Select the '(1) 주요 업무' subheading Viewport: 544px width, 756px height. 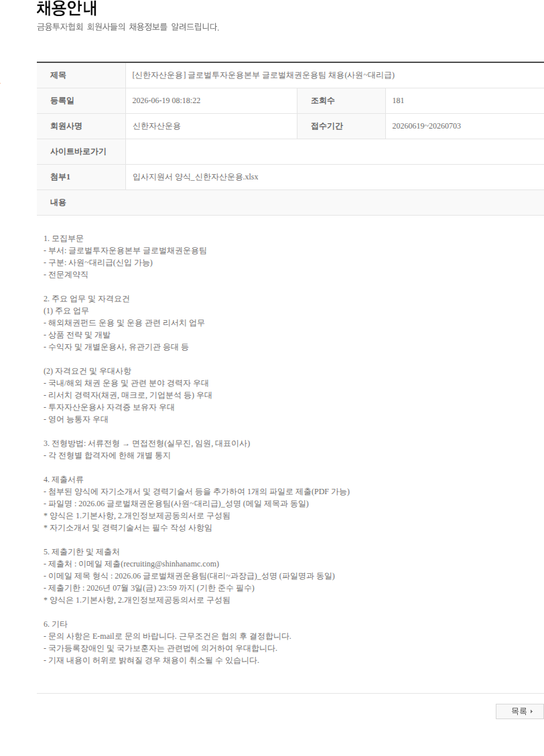66,311
